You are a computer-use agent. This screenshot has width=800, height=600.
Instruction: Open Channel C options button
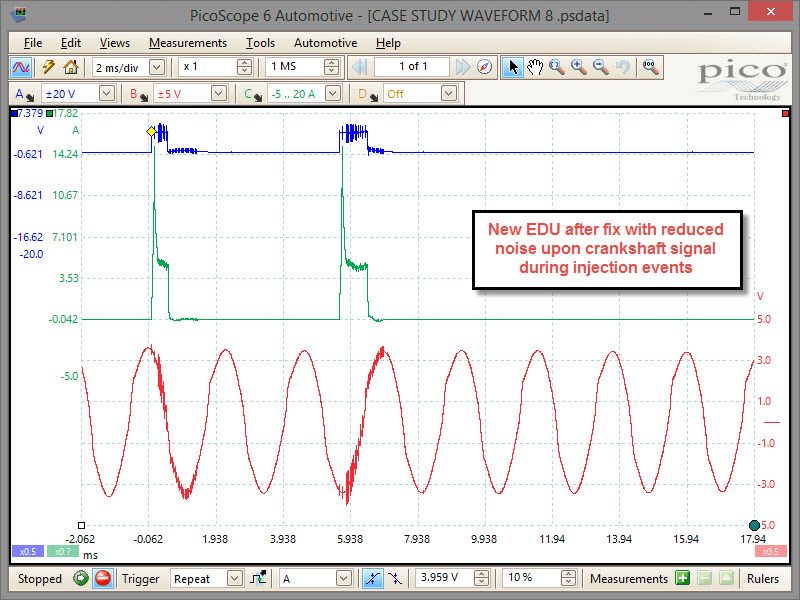coord(253,94)
